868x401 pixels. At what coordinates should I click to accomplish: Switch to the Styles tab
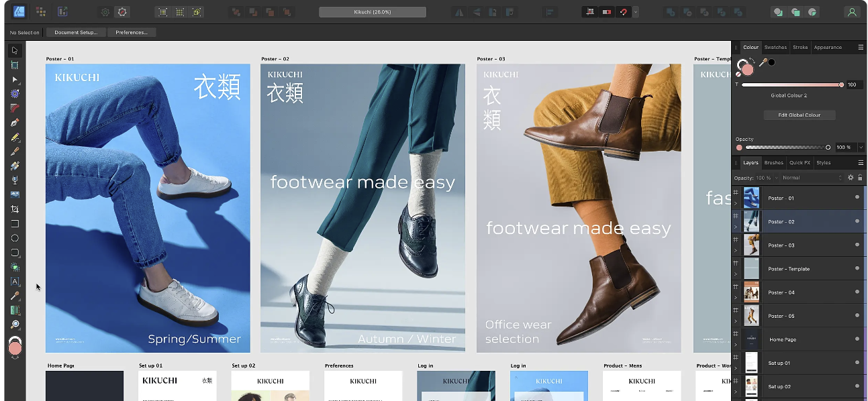pos(823,162)
